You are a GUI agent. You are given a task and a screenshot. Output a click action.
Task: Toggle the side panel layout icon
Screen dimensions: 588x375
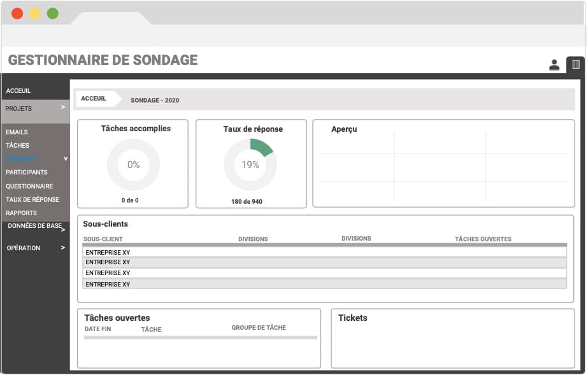(x=576, y=64)
